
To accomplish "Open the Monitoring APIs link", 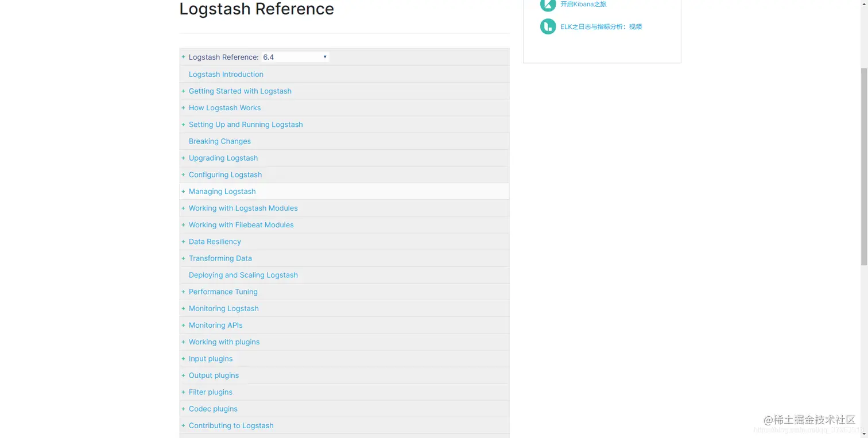I will [216, 325].
